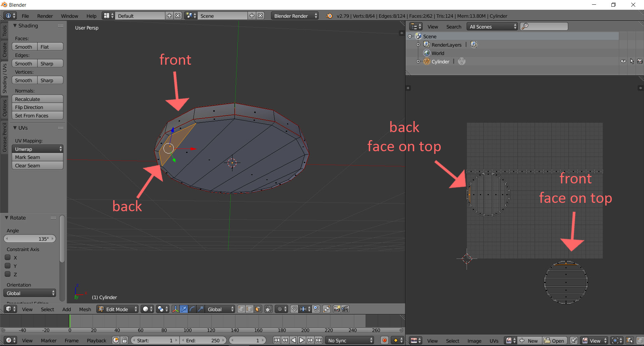The height and width of the screenshot is (346, 644).
Task: Toggle limit selection to visible icon
Action: click(x=268, y=309)
